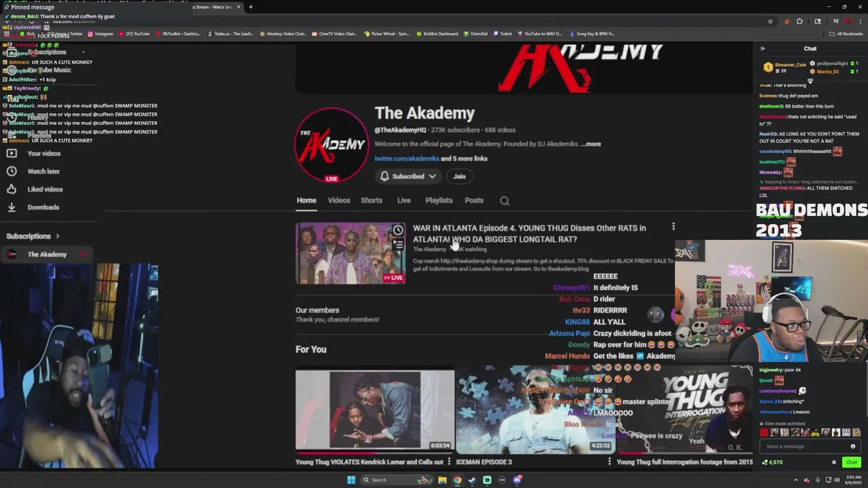Viewport: 868px width, 488px height.
Task: Open the three-dot menu for WAR IN ATLANTA video
Action: coord(673,227)
